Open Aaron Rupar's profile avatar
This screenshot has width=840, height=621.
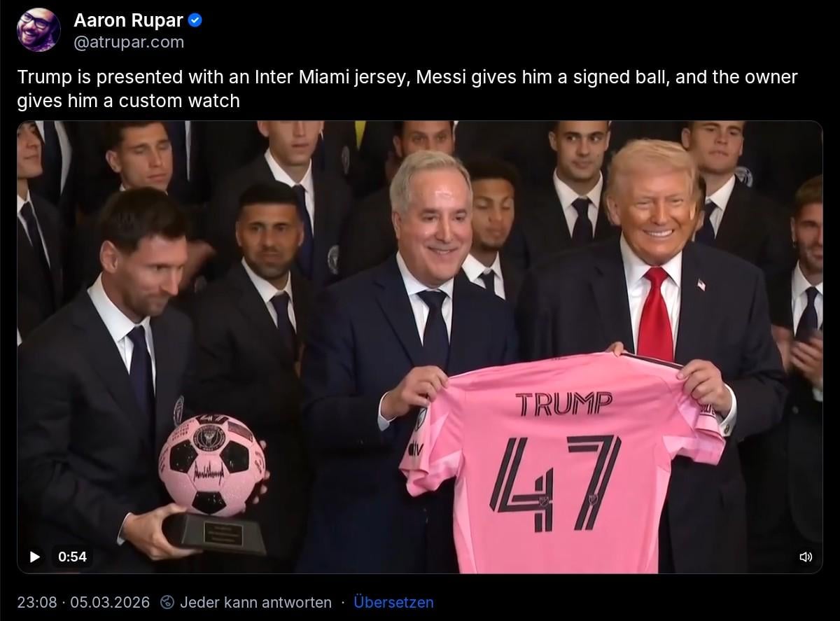[x=38, y=30]
